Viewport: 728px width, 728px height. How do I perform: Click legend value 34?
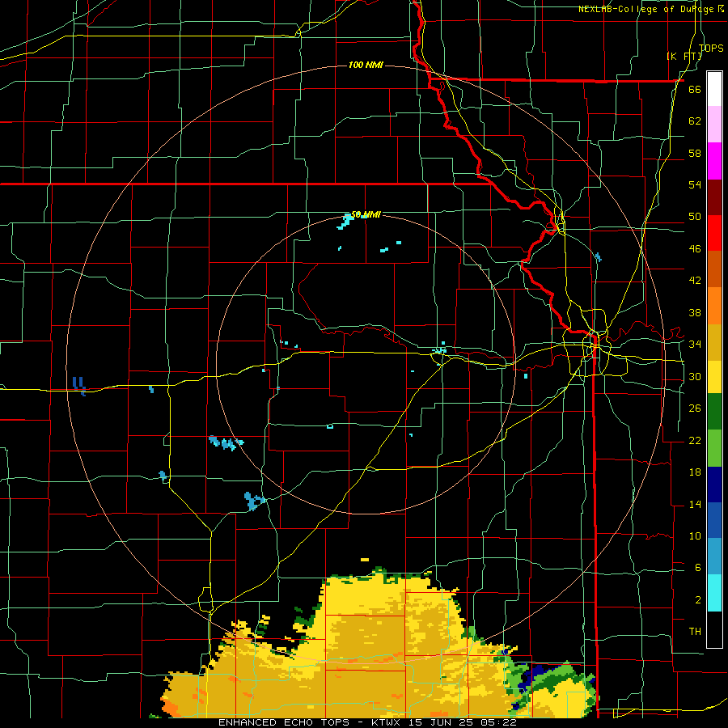[x=695, y=345]
